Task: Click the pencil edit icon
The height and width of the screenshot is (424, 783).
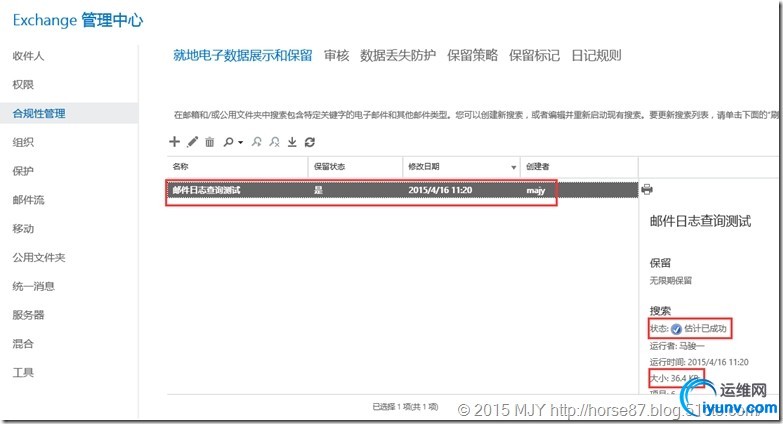Action: point(192,142)
